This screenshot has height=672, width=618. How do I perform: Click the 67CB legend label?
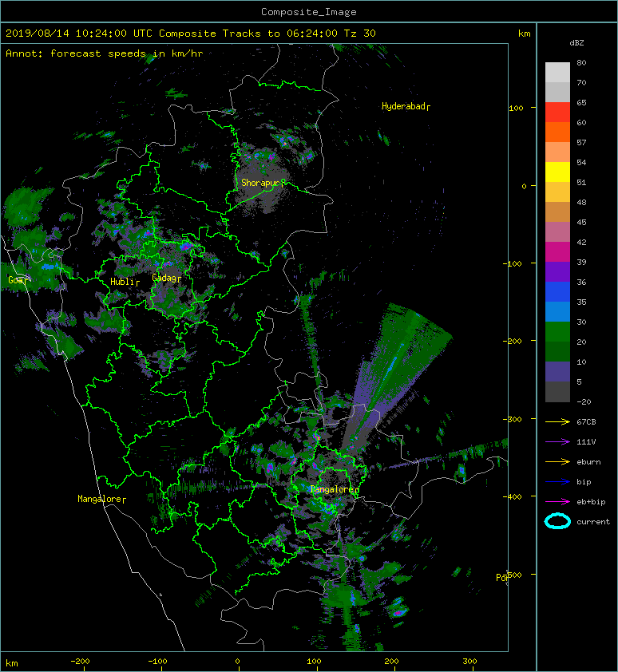586,422
